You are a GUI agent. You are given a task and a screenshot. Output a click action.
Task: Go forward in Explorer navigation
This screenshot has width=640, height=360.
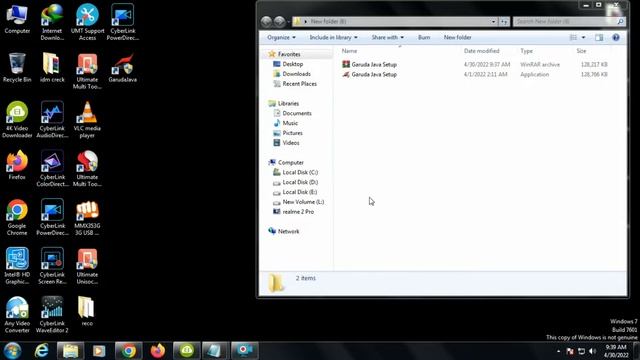click(280, 21)
